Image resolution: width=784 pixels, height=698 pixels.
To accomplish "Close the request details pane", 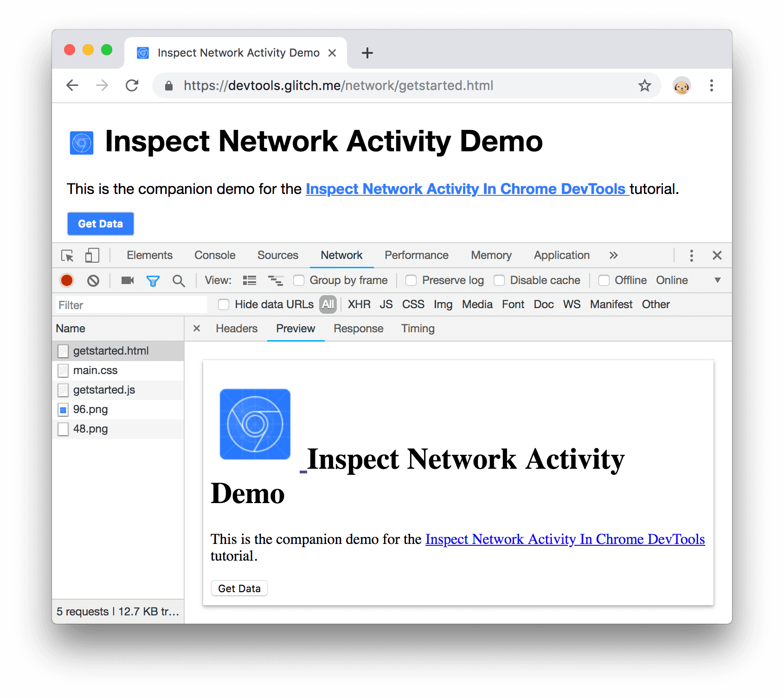I will pyautogui.click(x=197, y=329).
